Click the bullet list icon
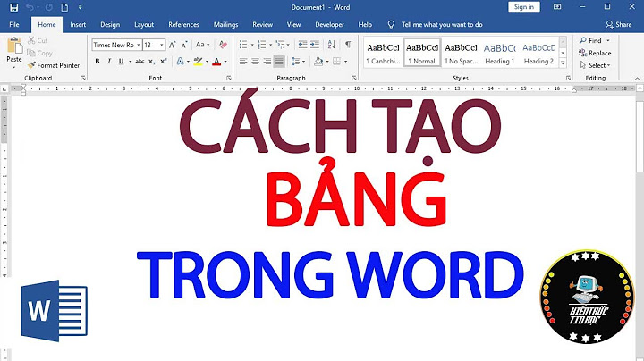The image size is (644, 361). [243, 45]
